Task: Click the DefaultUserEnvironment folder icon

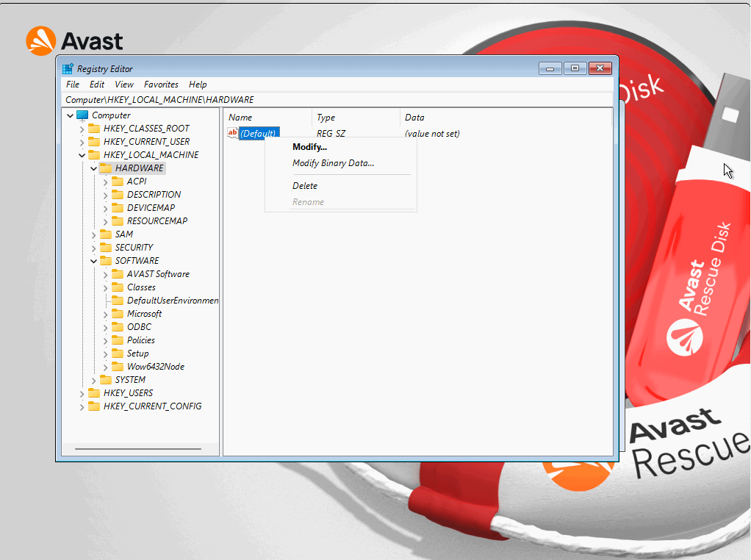Action: click(118, 301)
